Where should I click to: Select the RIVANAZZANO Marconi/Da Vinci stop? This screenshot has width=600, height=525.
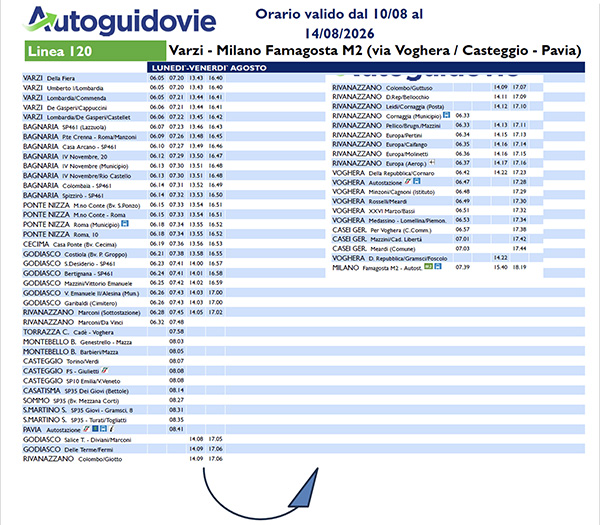coord(73,322)
